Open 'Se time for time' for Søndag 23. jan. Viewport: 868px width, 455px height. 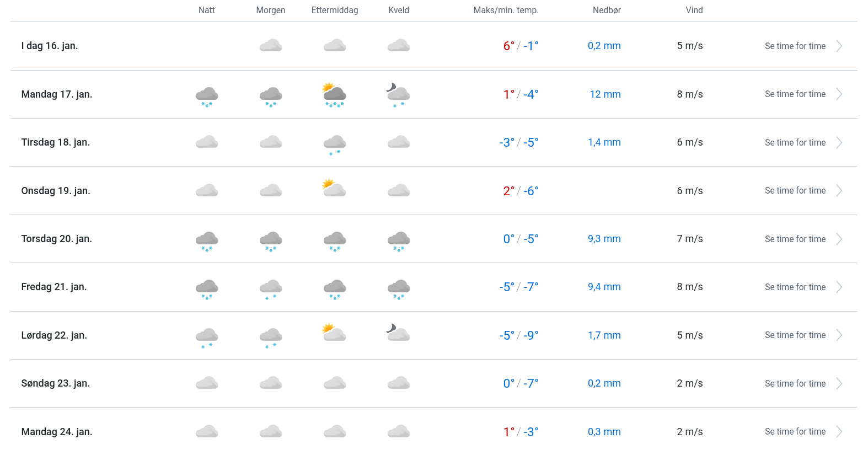coord(795,384)
